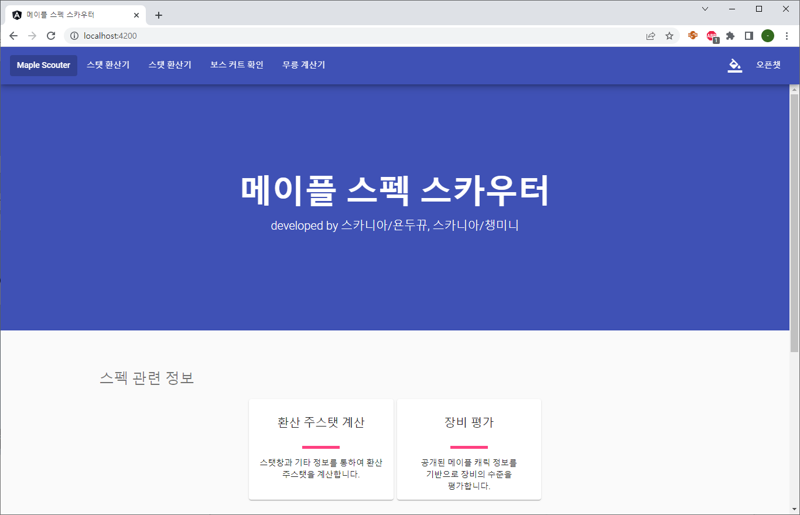
Task: Maximize the browser window
Action: click(x=759, y=9)
